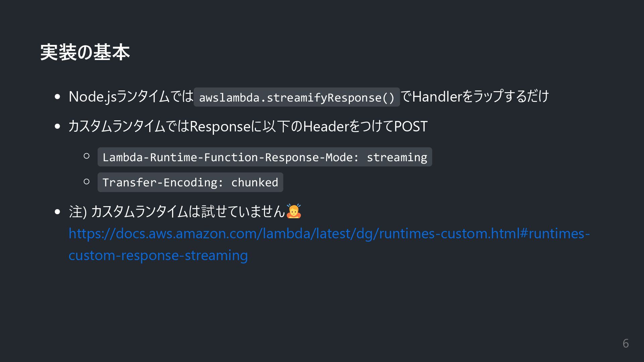
Task: Click the HeaderをつけてPOST text
Action: click(365, 127)
